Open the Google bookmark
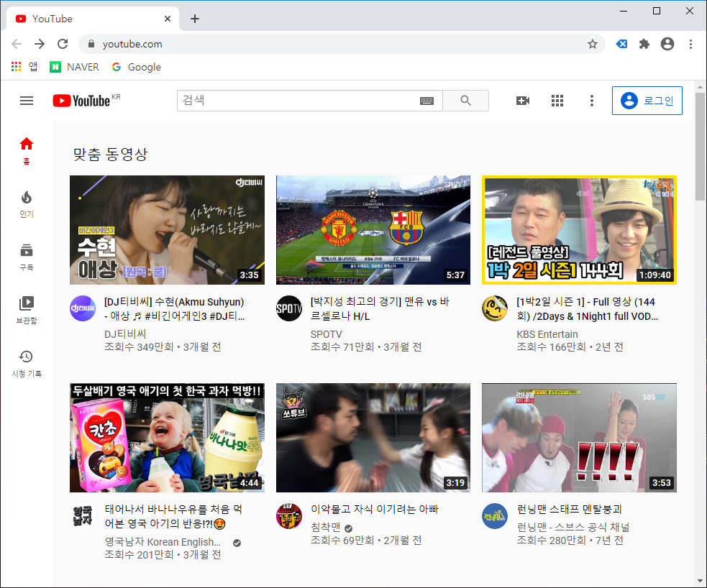 click(136, 67)
